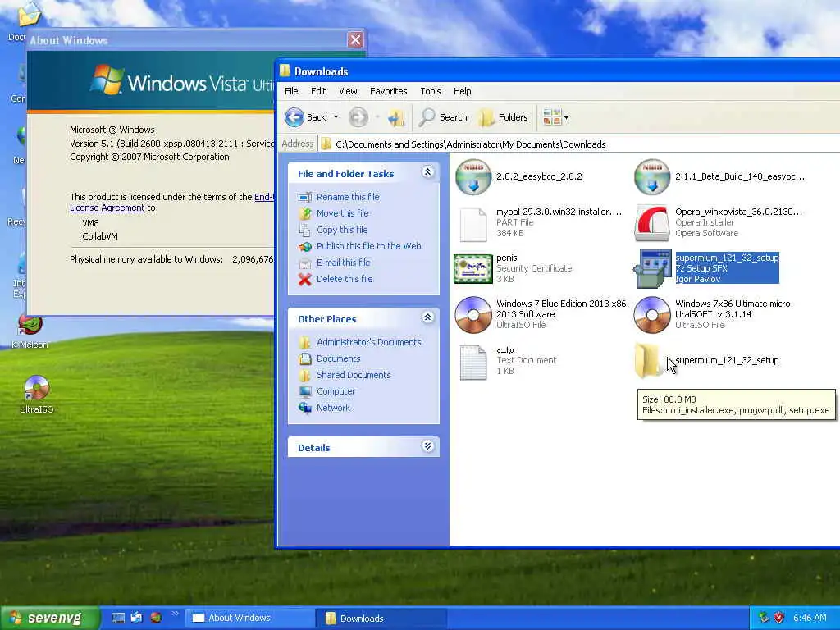This screenshot has height=630, width=840.
Task: Click the sevenvg Start button
Action: [49, 619]
